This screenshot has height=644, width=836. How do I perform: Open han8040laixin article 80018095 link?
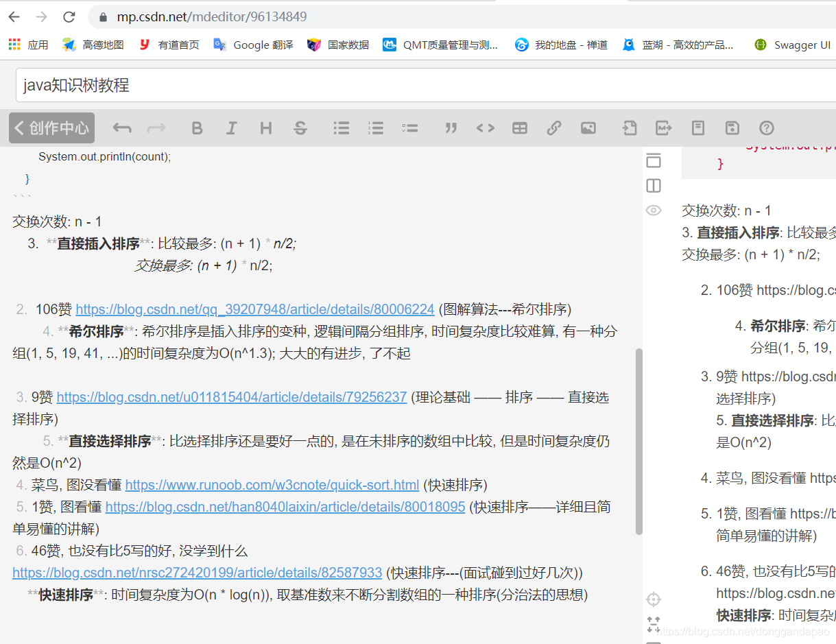click(x=285, y=507)
